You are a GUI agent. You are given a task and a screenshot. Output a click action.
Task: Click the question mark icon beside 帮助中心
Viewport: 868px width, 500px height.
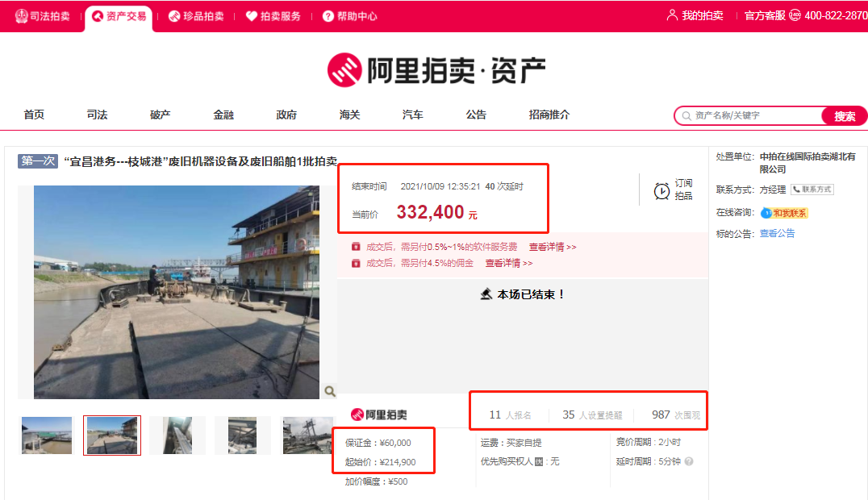click(328, 16)
